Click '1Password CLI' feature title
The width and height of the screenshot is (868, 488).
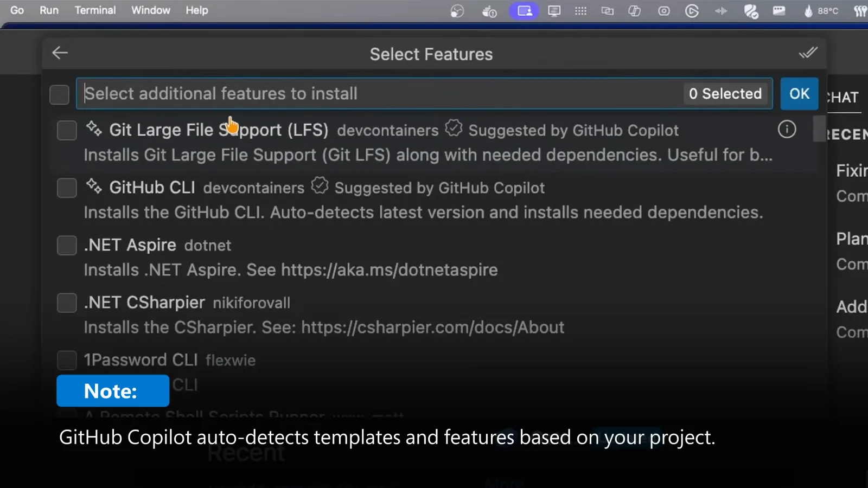[141, 360]
